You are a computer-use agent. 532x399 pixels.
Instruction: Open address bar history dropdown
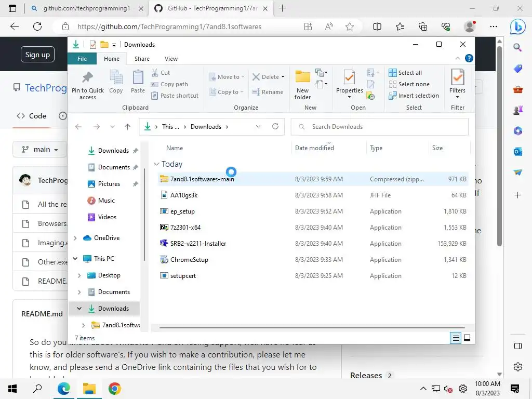[x=258, y=127]
